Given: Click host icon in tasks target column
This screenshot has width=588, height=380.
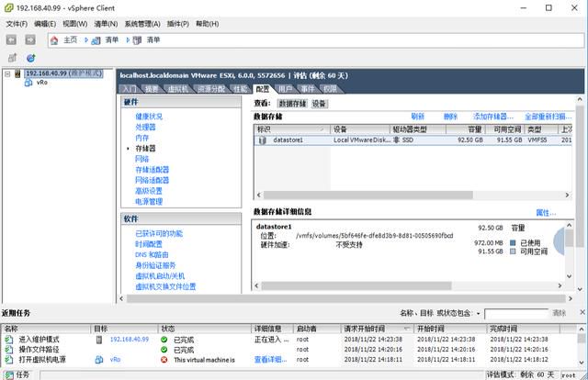Looking at the screenshot, I should point(99,340).
